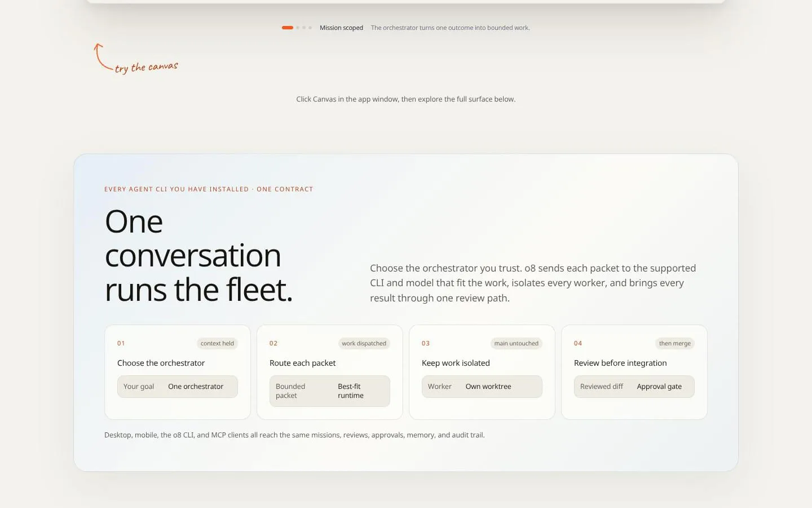Click the 'try the canvas' handwritten note
The width and height of the screenshot is (812, 508).
click(147, 67)
